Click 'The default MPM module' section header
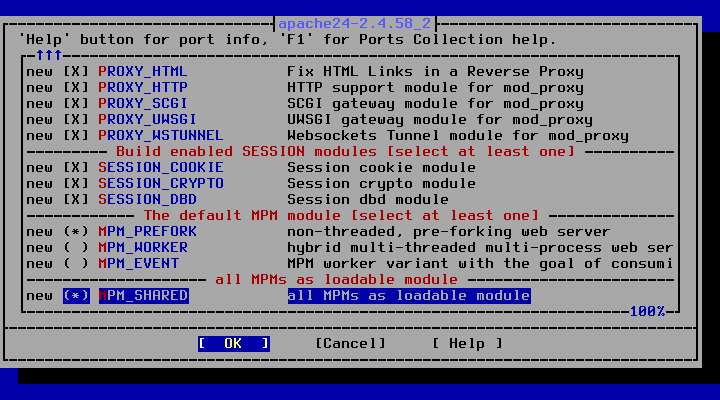720x400 pixels. coord(341,215)
